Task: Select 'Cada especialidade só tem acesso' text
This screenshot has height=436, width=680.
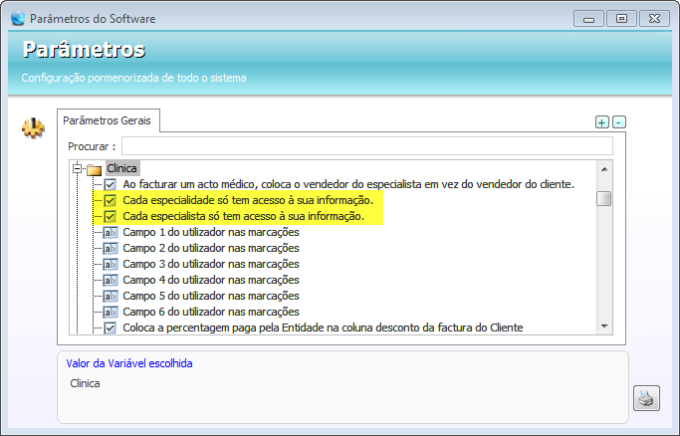Action: point(248,200)
